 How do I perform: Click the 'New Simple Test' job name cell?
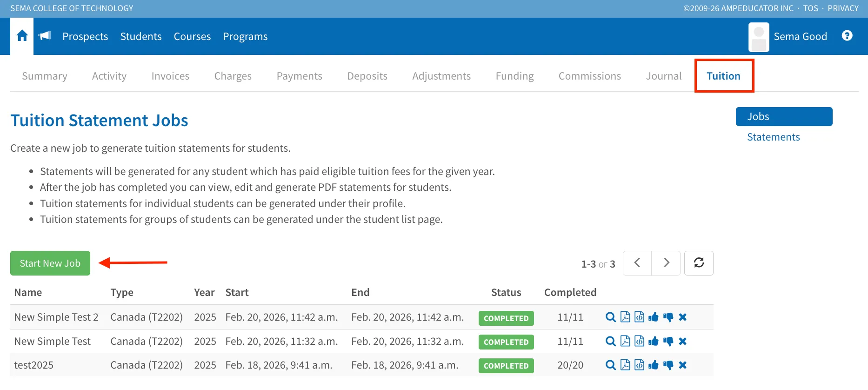(x=53, y=341)
